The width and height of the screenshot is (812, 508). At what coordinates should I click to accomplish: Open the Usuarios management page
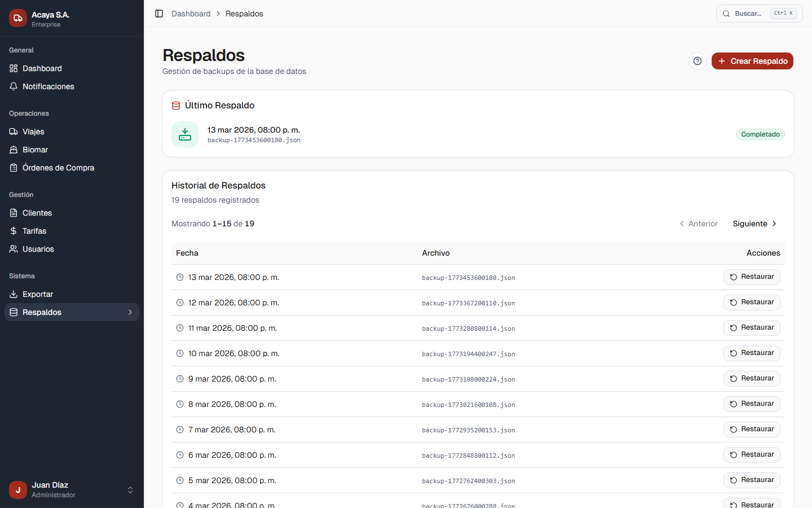[38, 249]
